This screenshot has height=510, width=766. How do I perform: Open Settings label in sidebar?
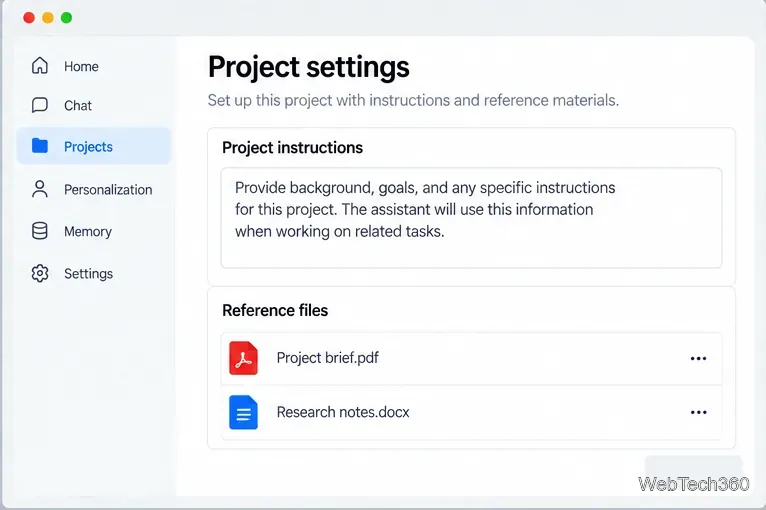coord(88,274)
